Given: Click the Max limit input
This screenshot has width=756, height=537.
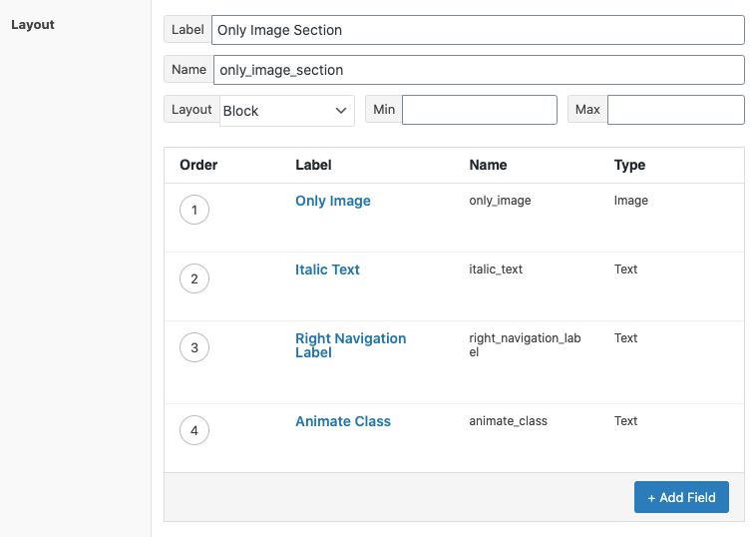Looking at the screenshot, I should [675, 110].
